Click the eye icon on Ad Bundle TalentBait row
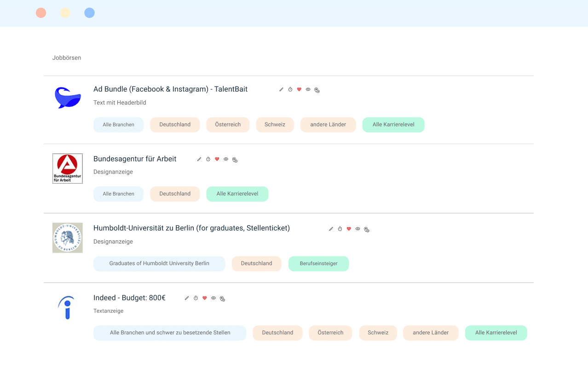 click(308, 89)
